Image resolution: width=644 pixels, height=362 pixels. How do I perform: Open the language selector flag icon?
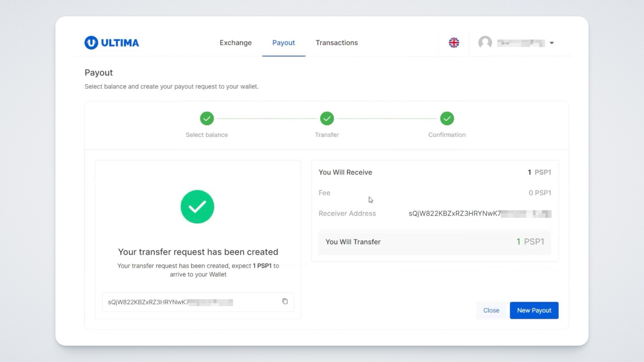454,43
